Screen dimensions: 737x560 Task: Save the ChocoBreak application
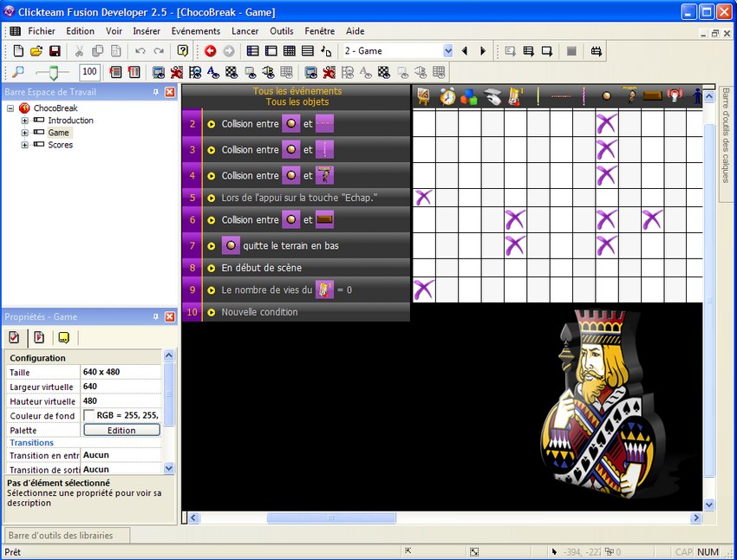(55, 51)
